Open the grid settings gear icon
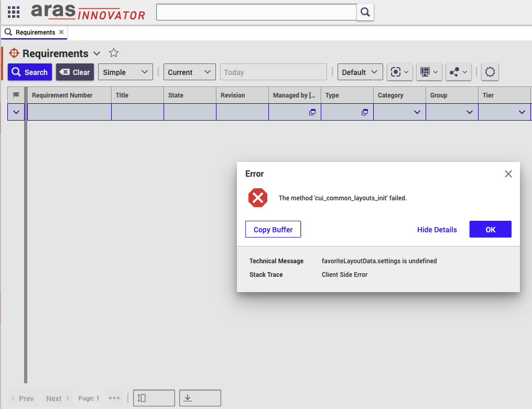 tap(490, 72)
